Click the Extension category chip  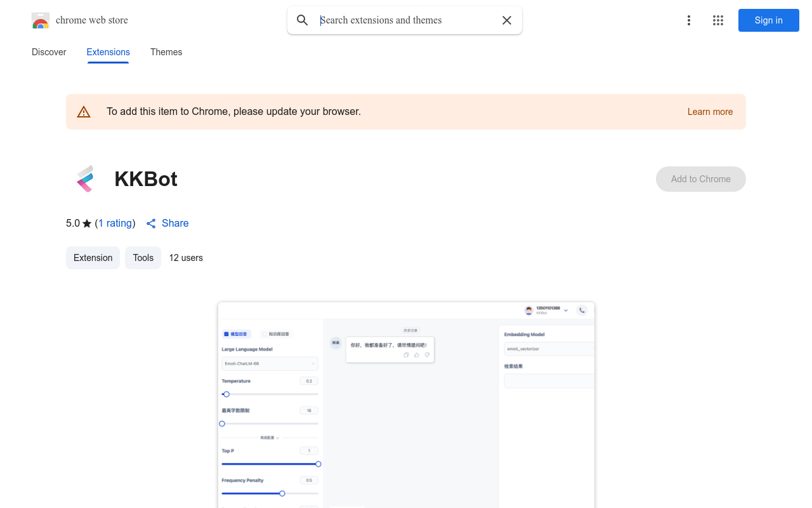click(x=93, y=258)
